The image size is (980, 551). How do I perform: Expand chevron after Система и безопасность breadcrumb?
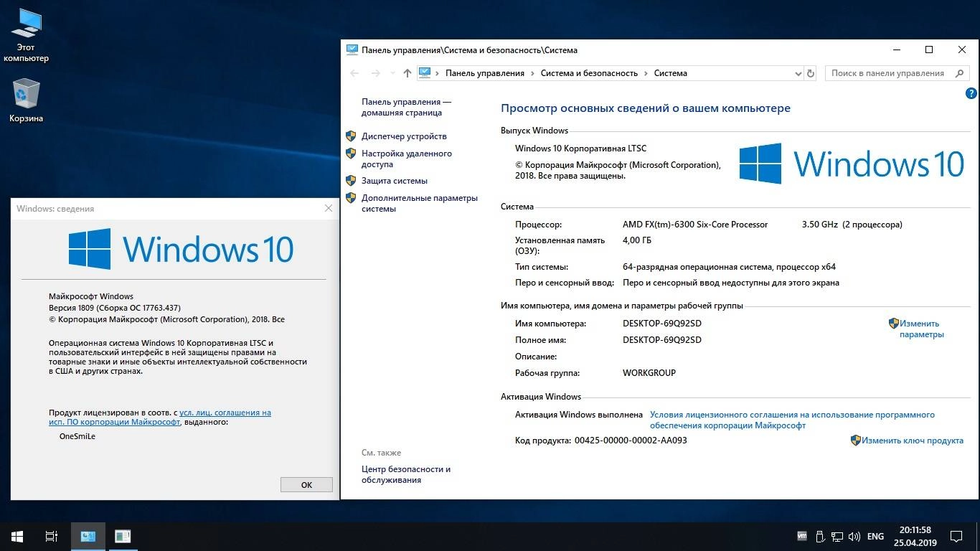646,73
